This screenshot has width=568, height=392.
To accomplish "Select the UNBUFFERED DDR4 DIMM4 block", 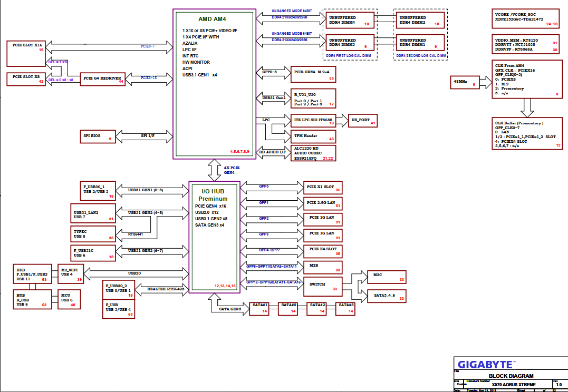I will (350, 20).
